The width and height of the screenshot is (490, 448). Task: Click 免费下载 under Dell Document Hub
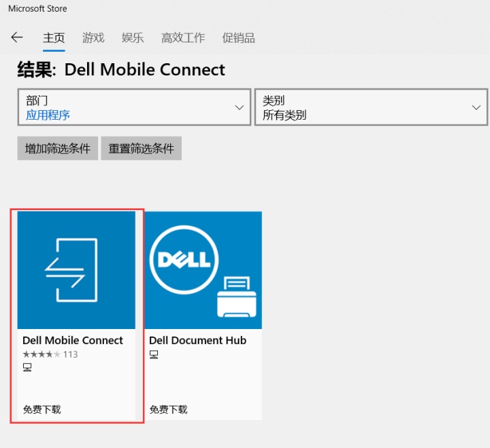click(168, 409)
